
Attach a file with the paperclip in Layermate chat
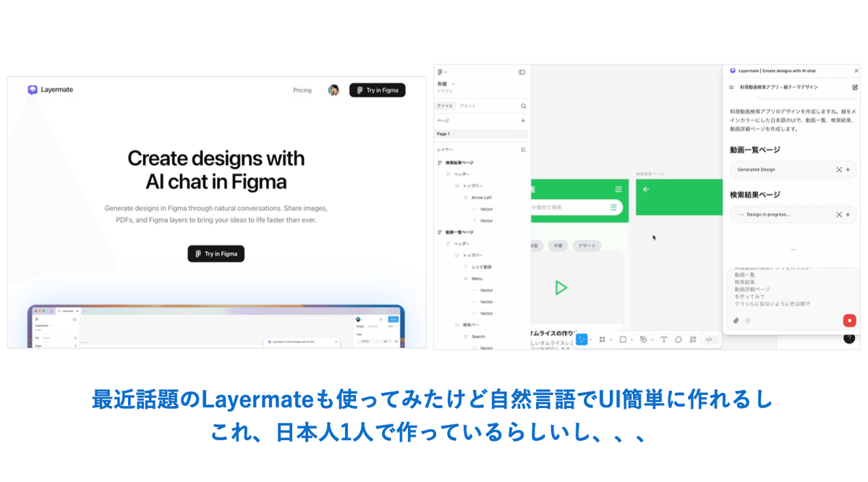click(x=736, y=321)
